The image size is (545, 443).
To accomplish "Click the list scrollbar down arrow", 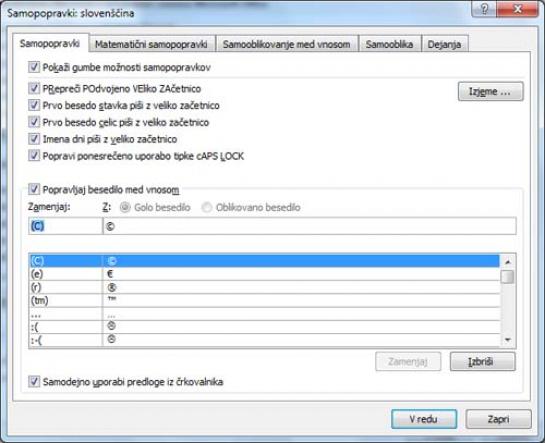I will pyautogui.click(x=508, y=340).
